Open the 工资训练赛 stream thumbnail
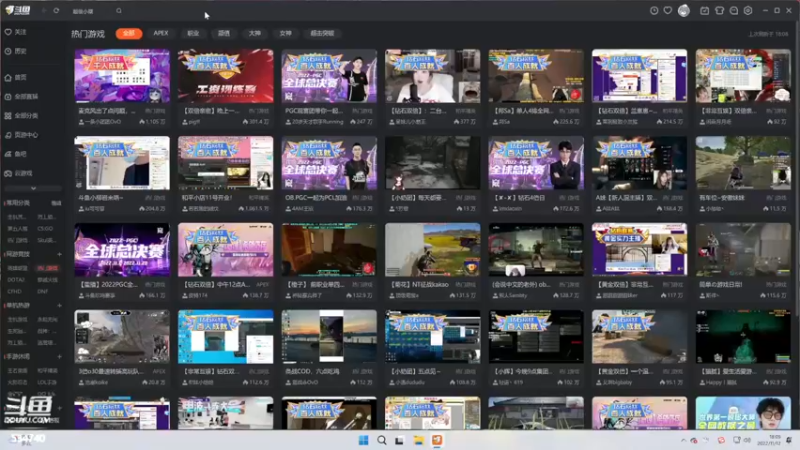 [226, 76]
